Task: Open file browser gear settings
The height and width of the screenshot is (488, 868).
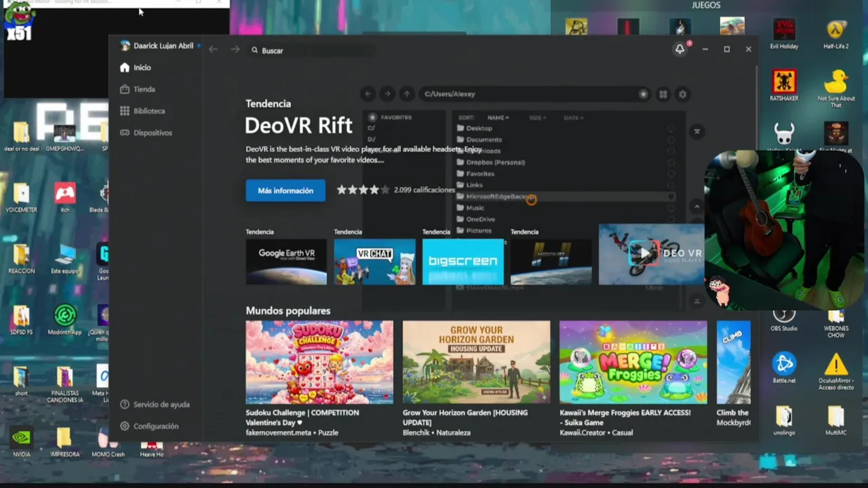Action: (683, 94)
